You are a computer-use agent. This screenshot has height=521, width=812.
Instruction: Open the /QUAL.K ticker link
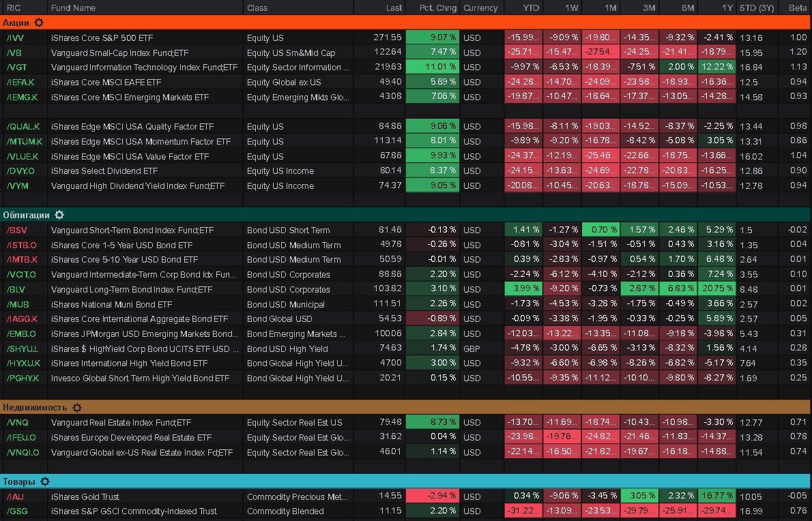[x=23, y=126]
